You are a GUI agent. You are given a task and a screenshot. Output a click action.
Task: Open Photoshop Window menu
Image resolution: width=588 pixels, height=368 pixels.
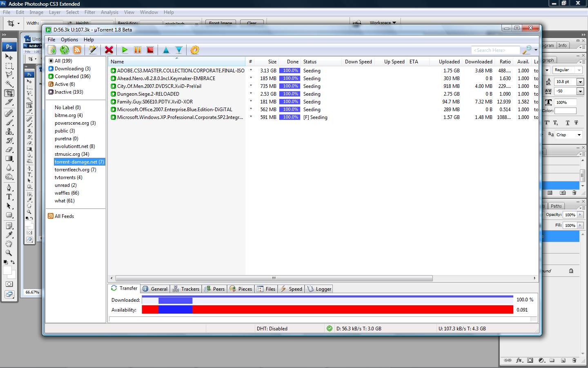(x=149, y=12)
